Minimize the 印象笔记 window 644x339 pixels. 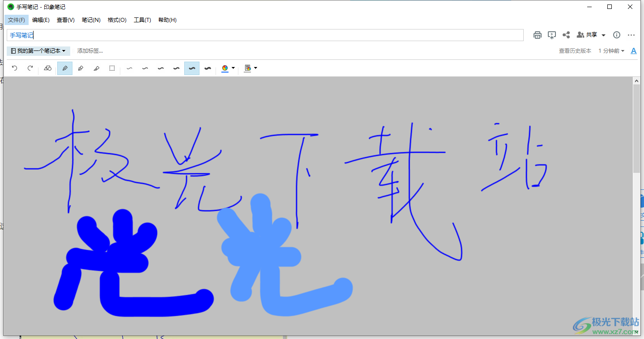589,7
